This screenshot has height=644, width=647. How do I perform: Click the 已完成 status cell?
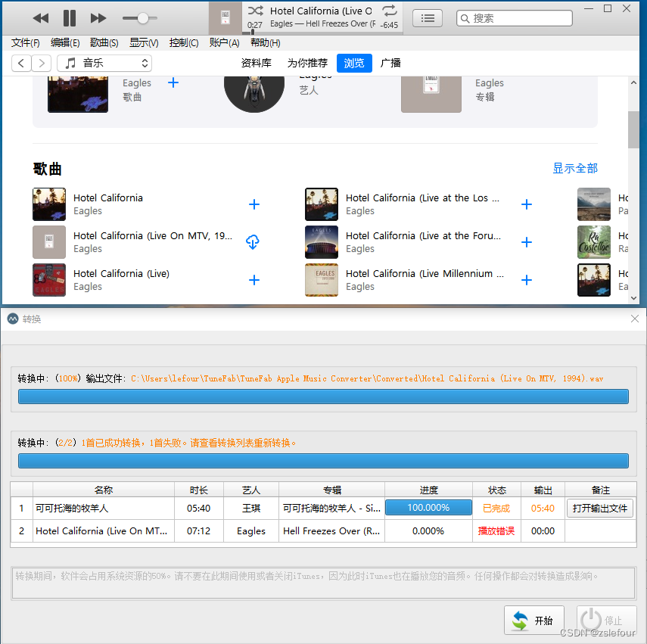coord(496,509)
